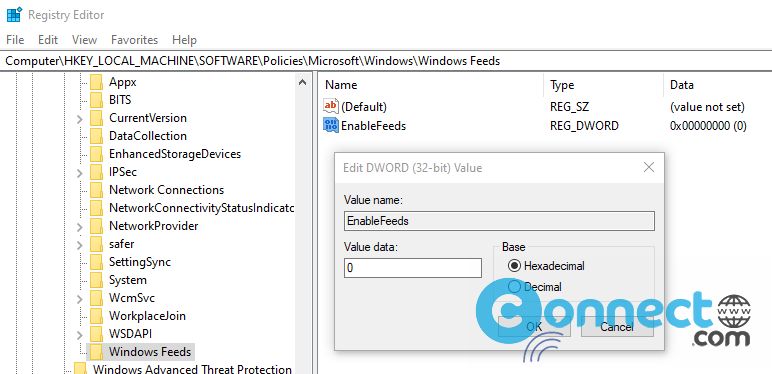
Task: Click the Network Connections folder icon
Action: pyautogui.click(x=96, y=190)
